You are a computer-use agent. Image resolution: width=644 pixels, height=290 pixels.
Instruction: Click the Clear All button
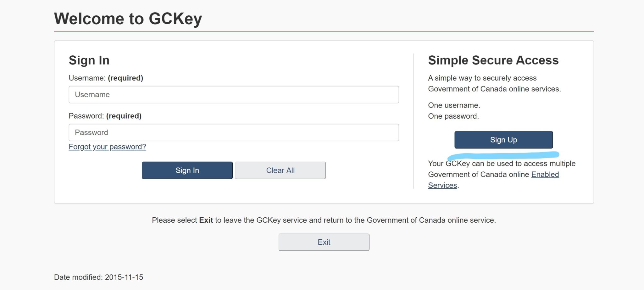pyautogui.click(x=280, y=170)
